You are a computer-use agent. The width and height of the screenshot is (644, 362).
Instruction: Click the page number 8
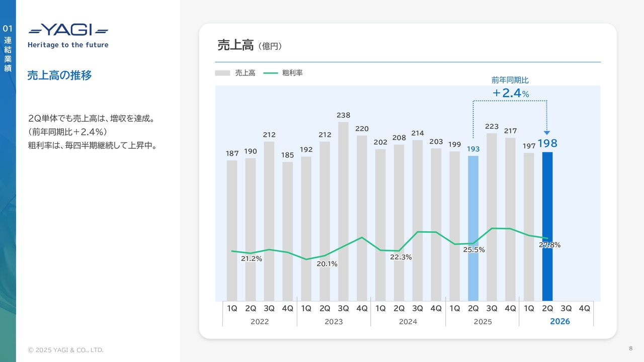point(630,348)
